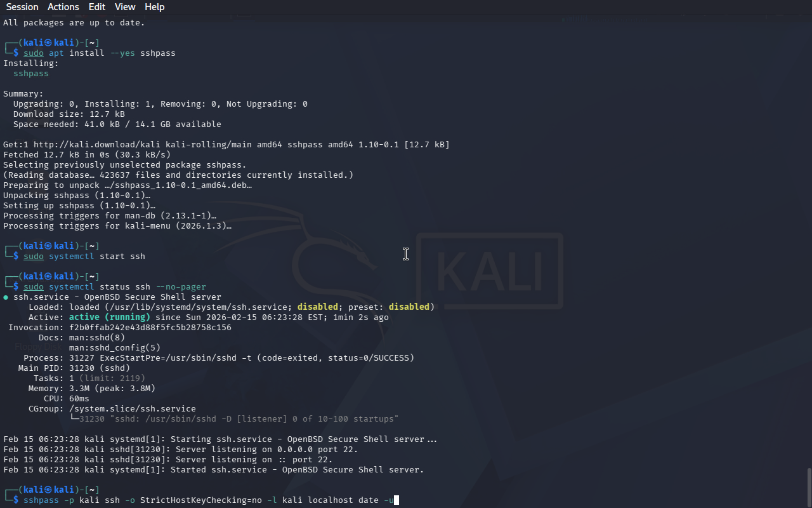
Task: Open the Help menu
Action: click(154, 7)
